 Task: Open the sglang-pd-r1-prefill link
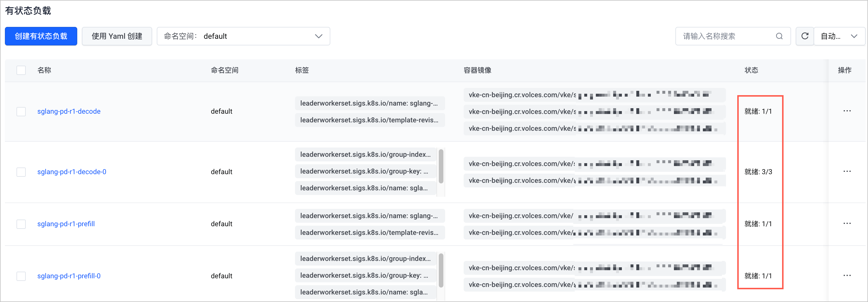66,224
